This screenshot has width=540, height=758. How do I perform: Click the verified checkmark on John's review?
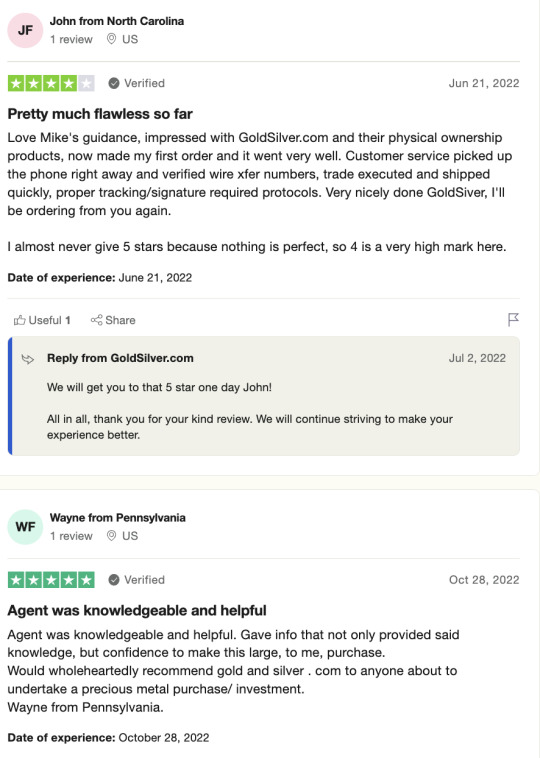[x=114, y=83]
